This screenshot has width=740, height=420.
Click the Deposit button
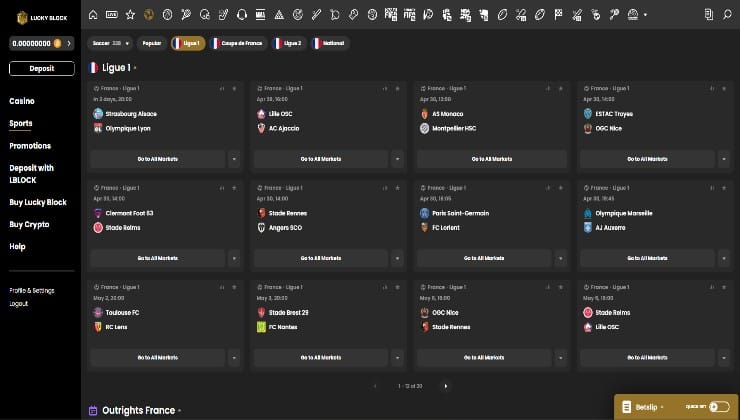tap(42, 68)
